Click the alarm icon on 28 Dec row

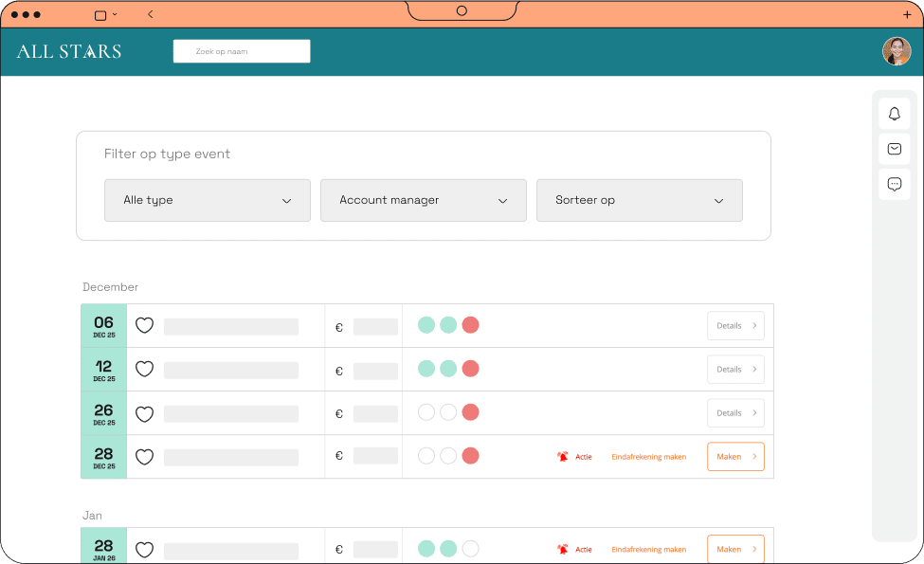[x=563, y=457]
